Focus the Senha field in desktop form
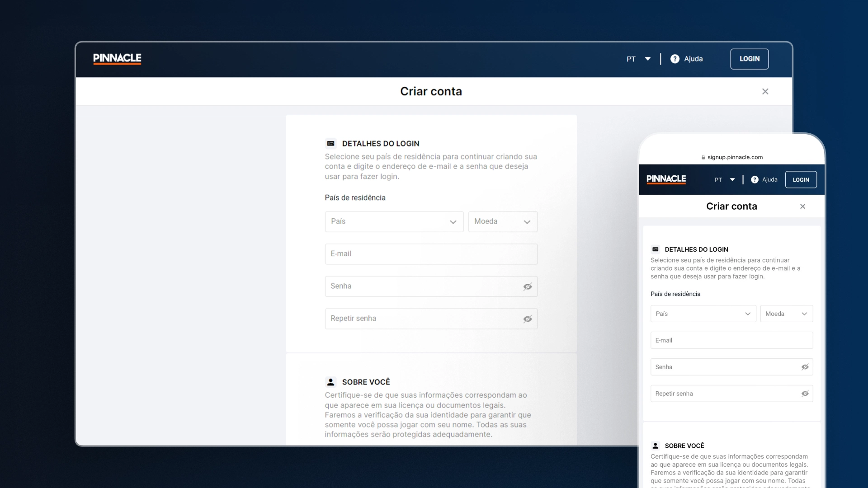 [x=431, y=286]
